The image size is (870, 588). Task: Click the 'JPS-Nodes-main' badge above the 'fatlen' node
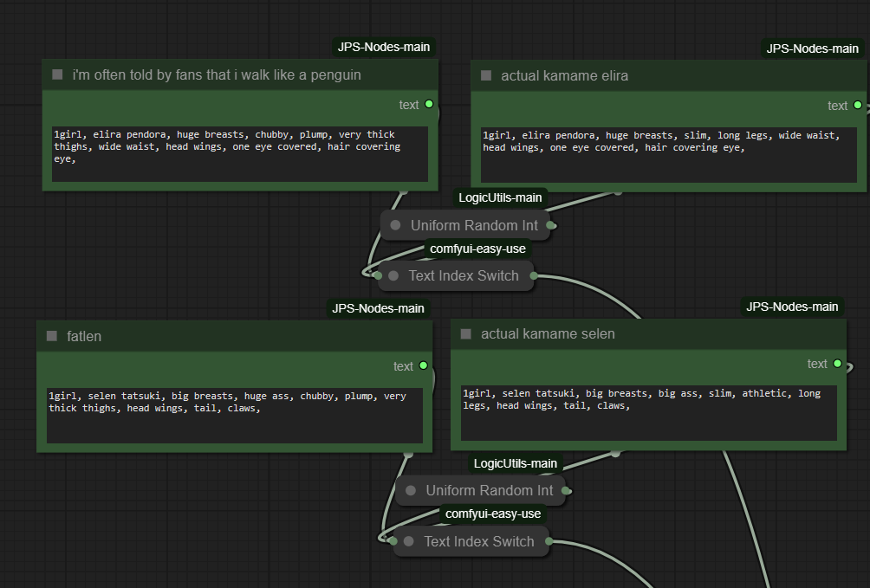[x=378, y=307]
